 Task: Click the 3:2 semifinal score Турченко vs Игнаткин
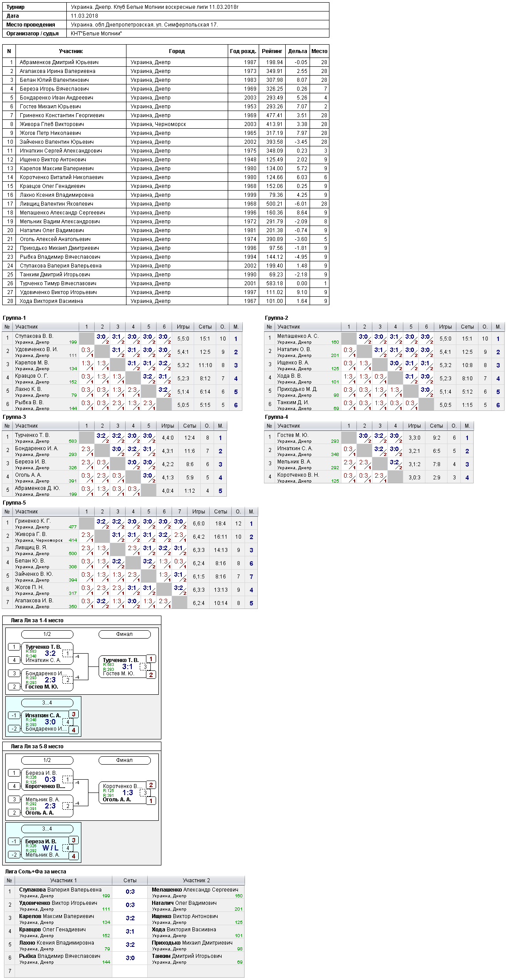50,653
